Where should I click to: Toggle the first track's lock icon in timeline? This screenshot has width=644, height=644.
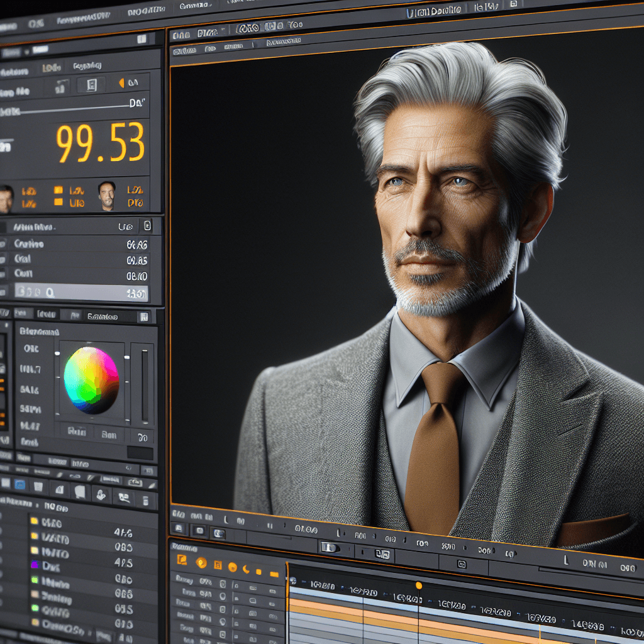[222, 582]
